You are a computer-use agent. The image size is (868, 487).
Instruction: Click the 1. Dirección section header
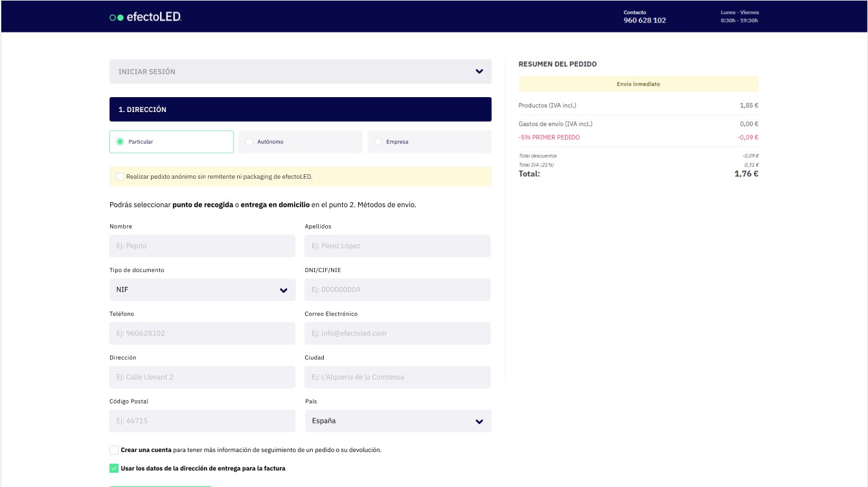pos(300,109)
